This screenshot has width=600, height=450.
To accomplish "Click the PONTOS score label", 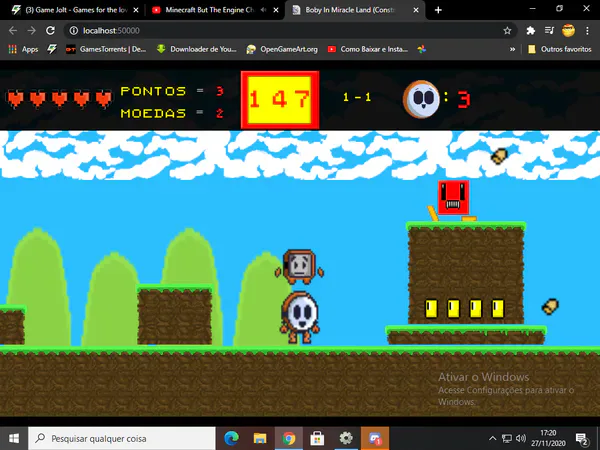I will pyautogui.click(x=153, y=91).
